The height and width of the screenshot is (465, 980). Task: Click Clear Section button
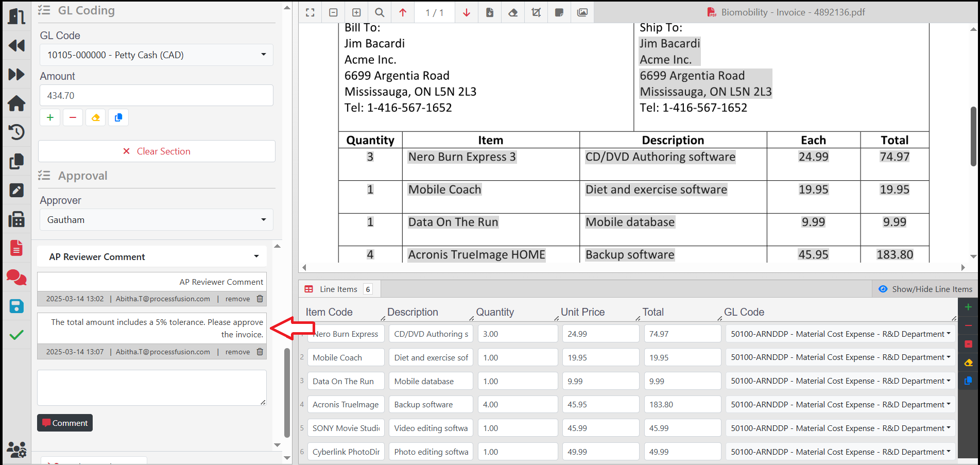(157, 151)
